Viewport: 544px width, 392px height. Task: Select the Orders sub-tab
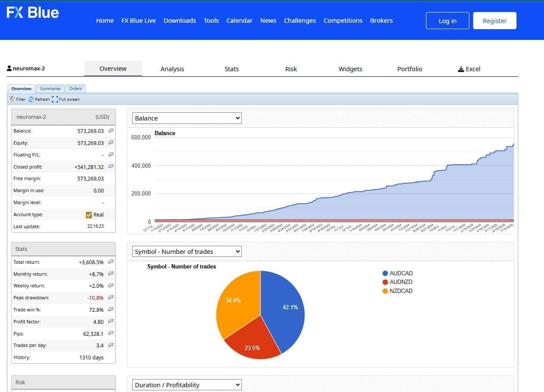76,89
